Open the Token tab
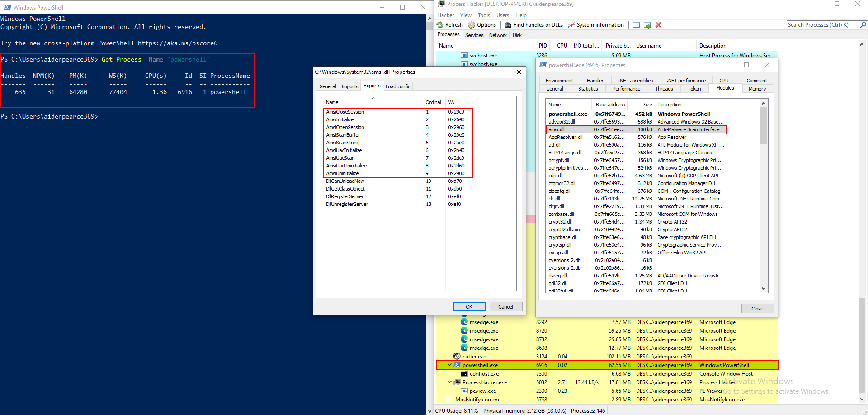This screenshot has width=868, height=415. [x=694, y=89]
